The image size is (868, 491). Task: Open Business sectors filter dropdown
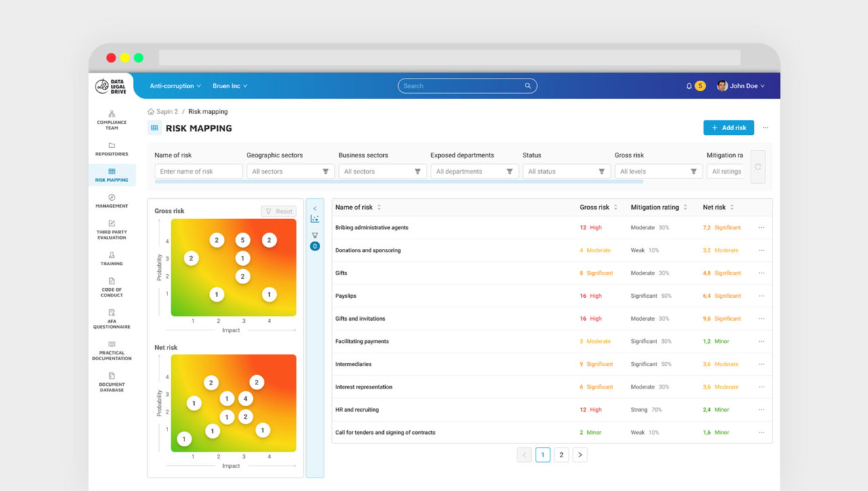382,172
